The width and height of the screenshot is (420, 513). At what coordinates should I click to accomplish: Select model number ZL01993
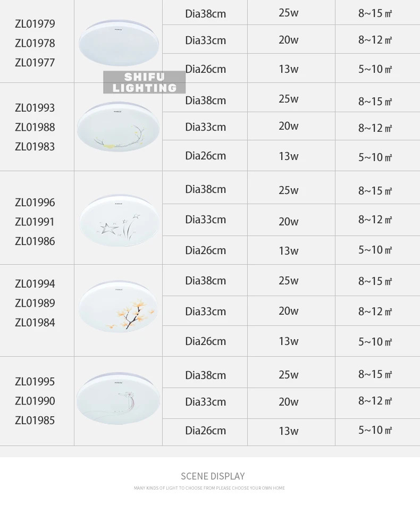(x=35, y=108)
